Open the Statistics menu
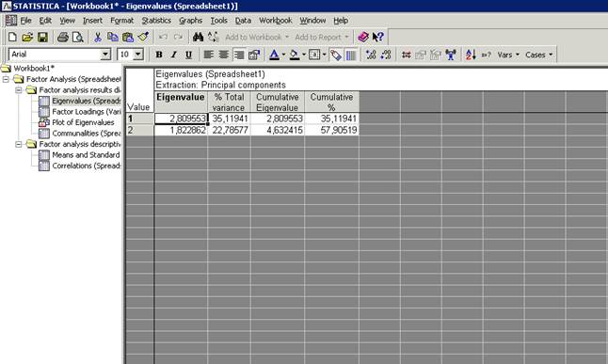The width and height of the screenshot is (608, 364). 156,20
